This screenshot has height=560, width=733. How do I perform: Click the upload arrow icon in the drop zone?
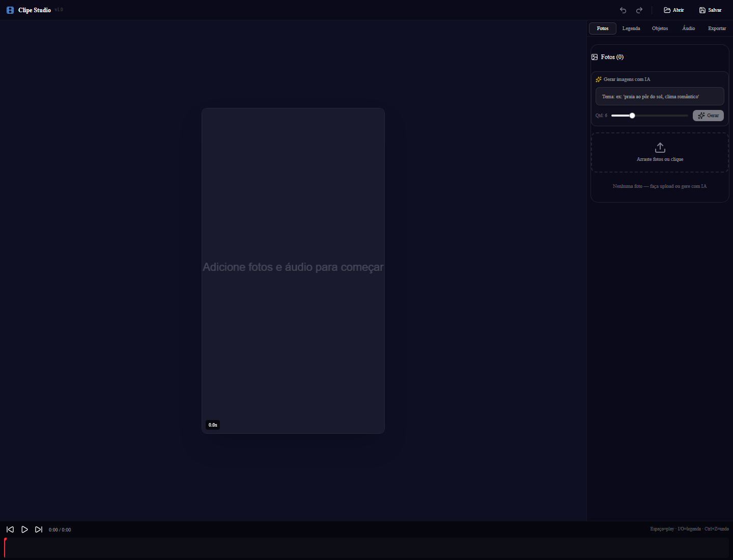[x=660, y=148]
